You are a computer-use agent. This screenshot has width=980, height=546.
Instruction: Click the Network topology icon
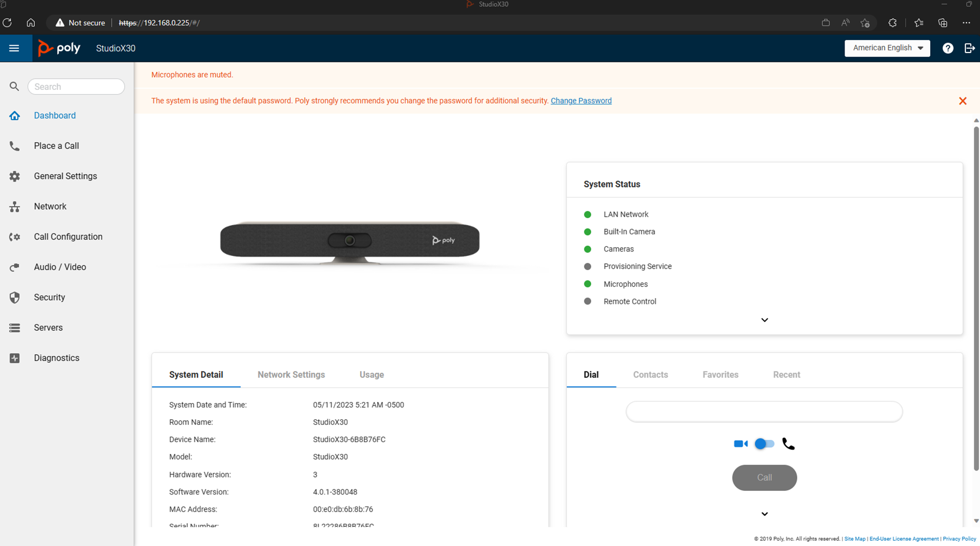tap(15, 207)
